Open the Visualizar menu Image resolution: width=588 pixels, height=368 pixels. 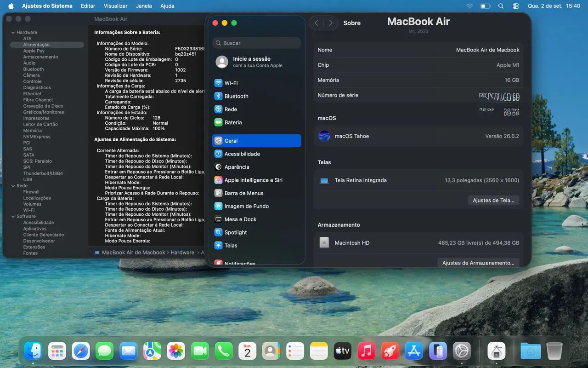pos(116,6)
